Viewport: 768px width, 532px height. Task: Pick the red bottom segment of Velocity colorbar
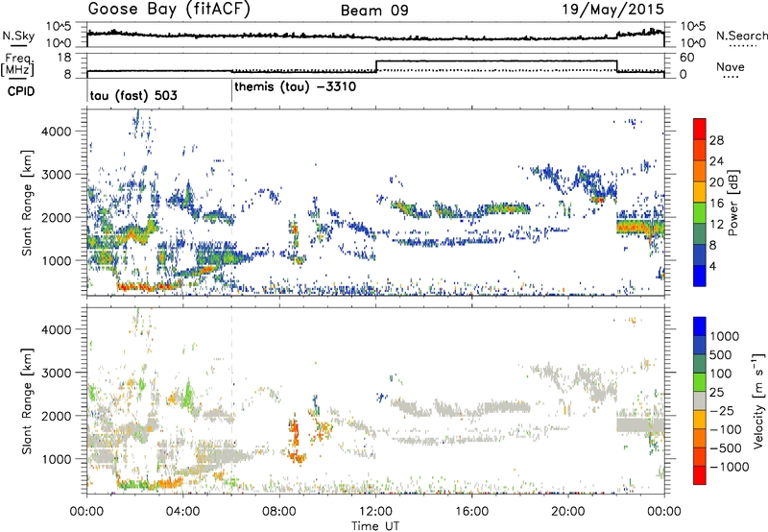click(700, 475)
